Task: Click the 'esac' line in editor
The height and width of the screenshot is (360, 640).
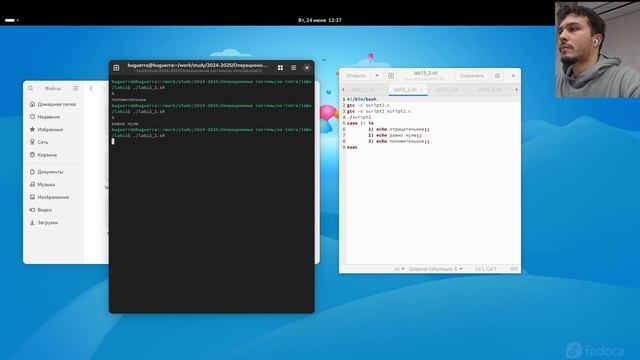Action: coord(352,147)
